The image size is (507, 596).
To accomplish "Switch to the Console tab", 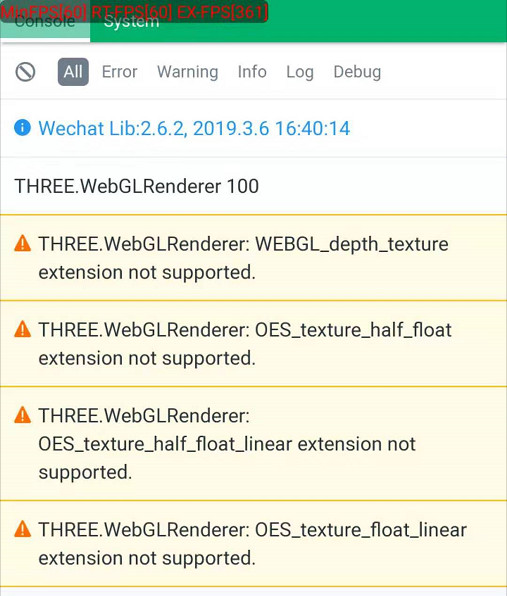I will tap(45, 21).
